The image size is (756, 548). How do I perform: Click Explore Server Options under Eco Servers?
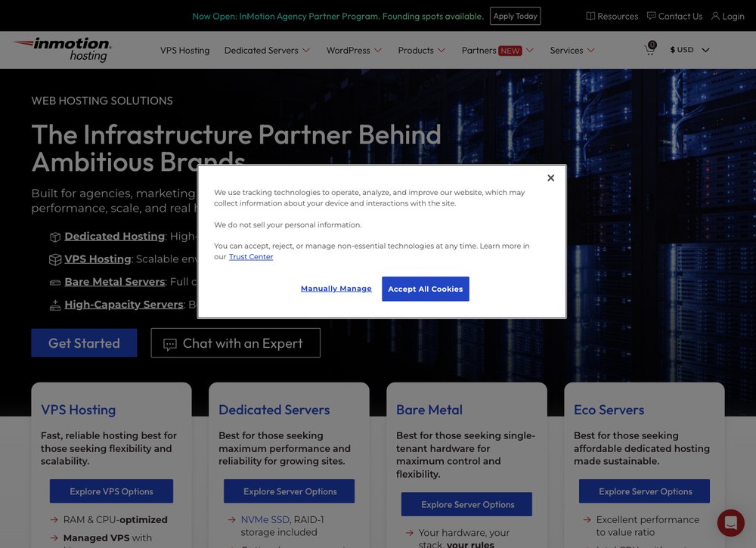(x=644, y=491)
